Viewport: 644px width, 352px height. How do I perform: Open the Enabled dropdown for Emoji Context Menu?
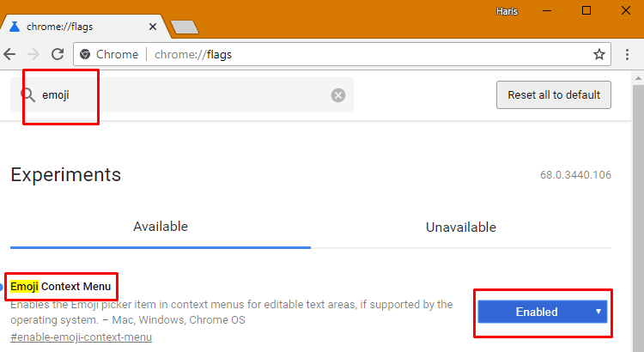(542, 312)
